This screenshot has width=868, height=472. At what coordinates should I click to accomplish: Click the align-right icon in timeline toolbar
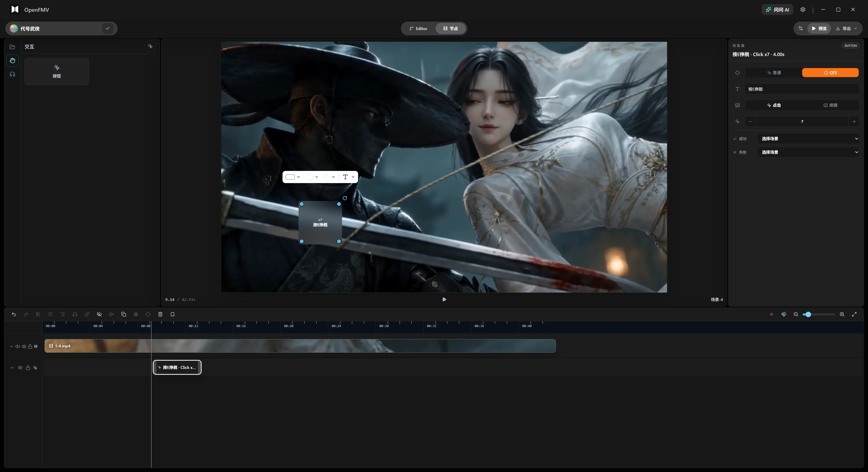[x=63, y=314]
